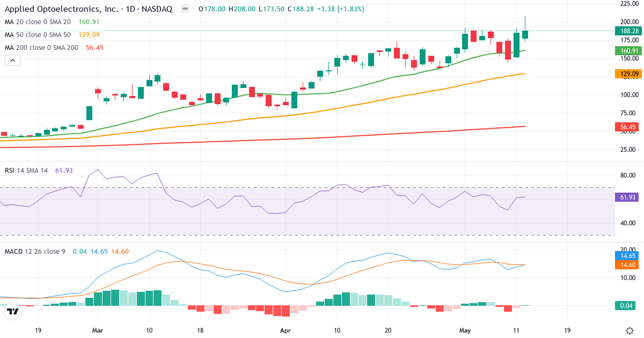
Task: Click the high value H208.00 in header
Action: [242, 9]
